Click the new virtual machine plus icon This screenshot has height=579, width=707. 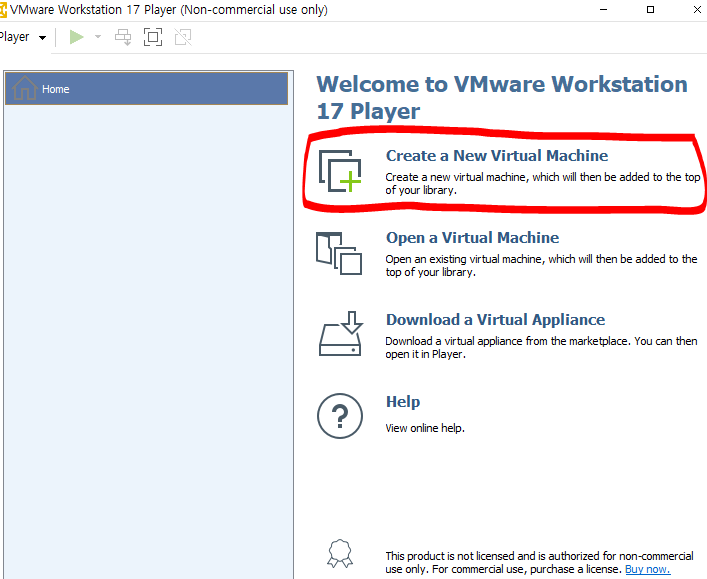[x=340, y=171]
